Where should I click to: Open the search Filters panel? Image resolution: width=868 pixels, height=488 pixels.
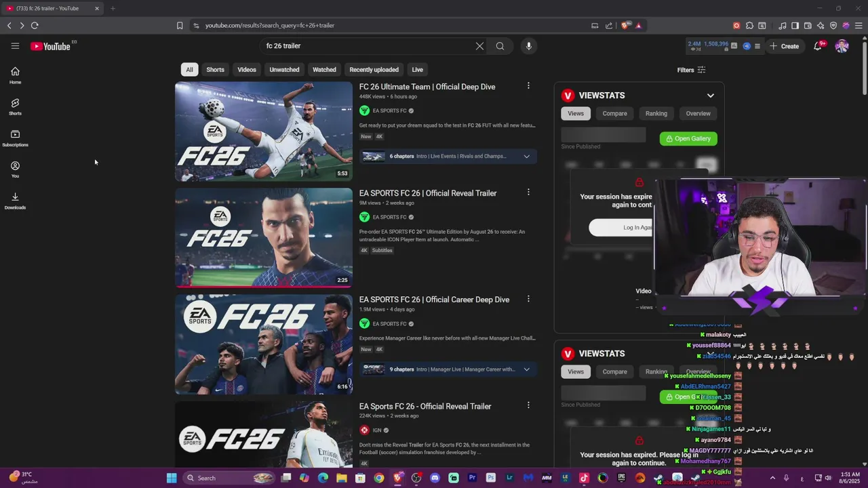[691, 70]
